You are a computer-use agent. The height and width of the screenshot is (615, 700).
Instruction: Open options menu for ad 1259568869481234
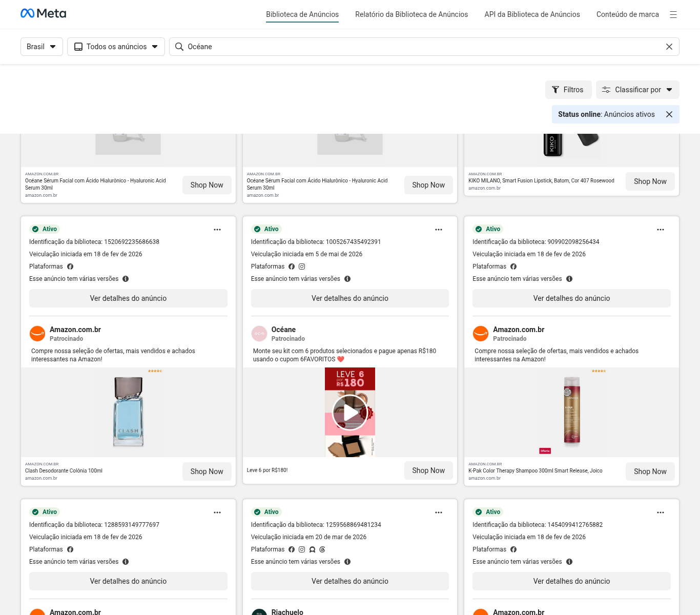[x=439, y=512]
